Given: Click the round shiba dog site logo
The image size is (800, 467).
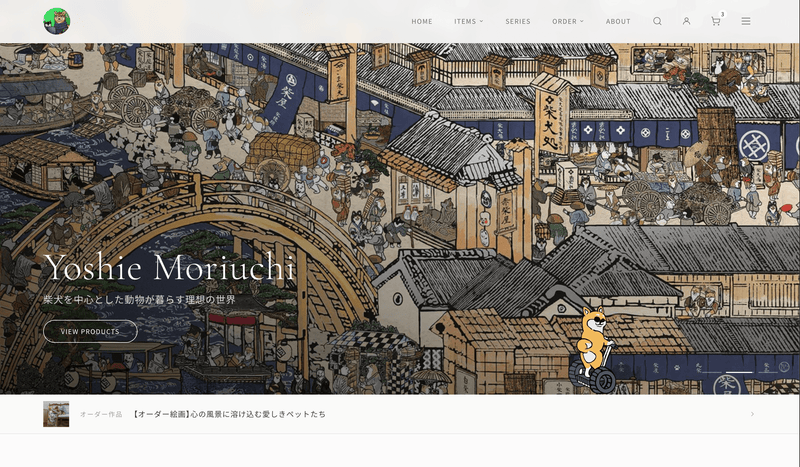Looking at the screenshot, I should [57, 21].
